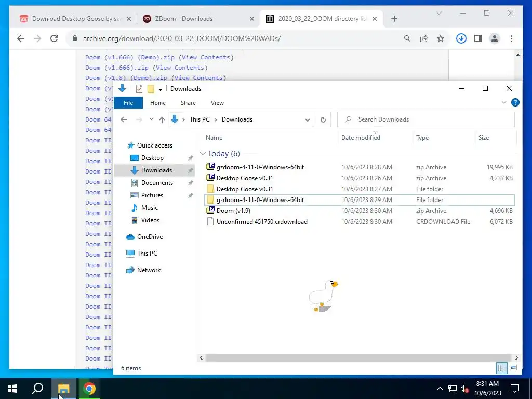Click the archive.org address bar
The height and width of the screenshot is (399, 532).
234,38
